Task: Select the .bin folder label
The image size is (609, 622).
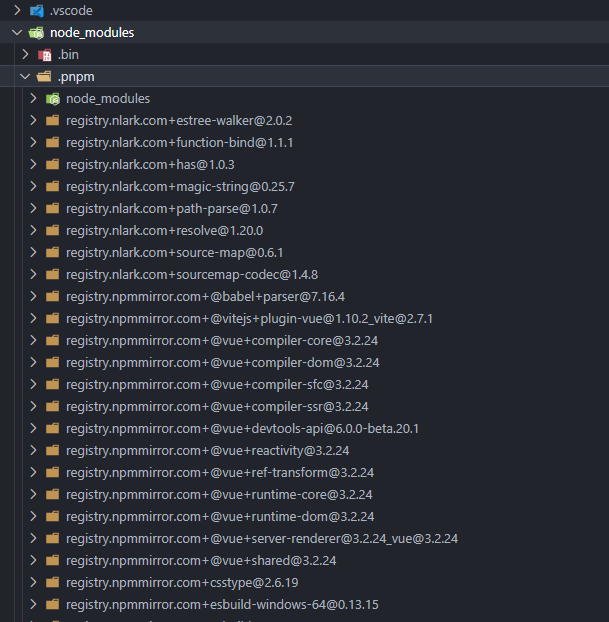Action: (68, 55)
